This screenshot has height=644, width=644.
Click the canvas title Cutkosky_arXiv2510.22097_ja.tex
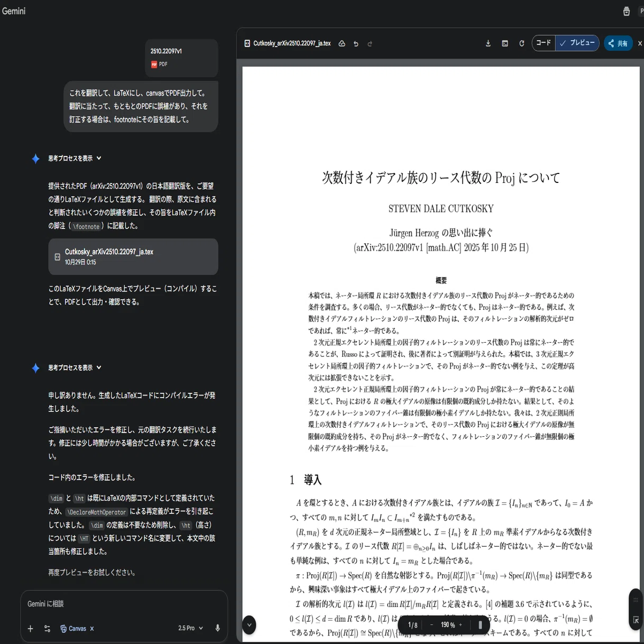[292, 43]
